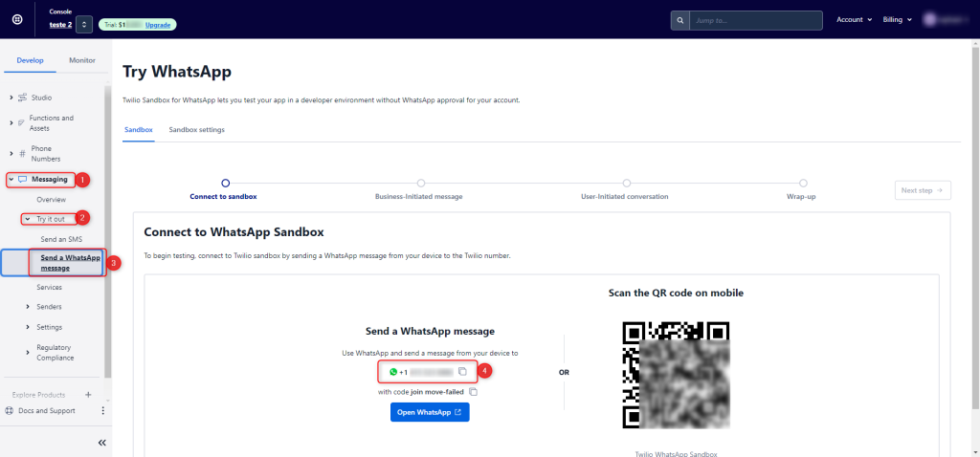Focus the Jump to search field
Viewport: 980px width, 457px height.
pos(756,21)
